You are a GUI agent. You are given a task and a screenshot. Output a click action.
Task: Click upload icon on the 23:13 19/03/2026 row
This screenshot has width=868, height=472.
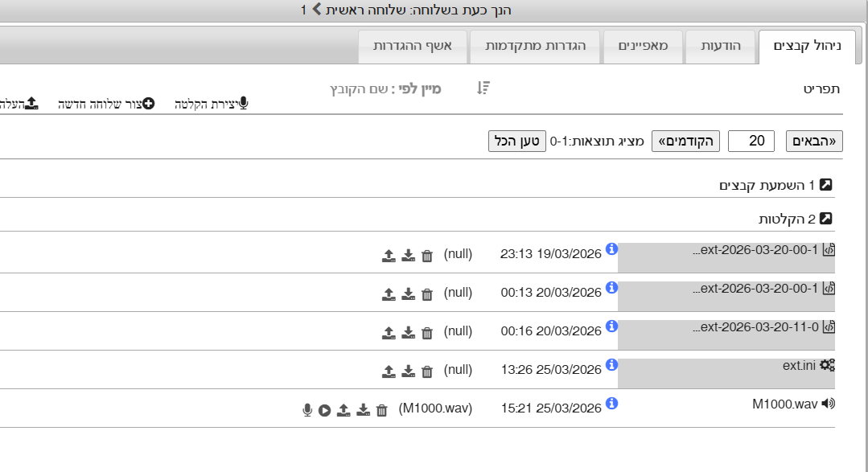coord(389,256)
